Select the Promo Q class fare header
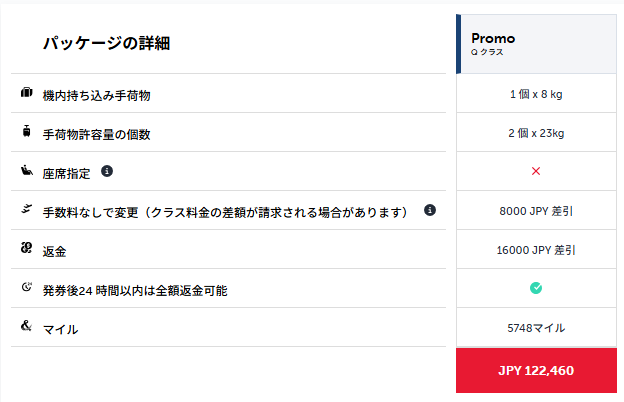The width and height of the screenshot is (624, 402). tap(536, 44)
